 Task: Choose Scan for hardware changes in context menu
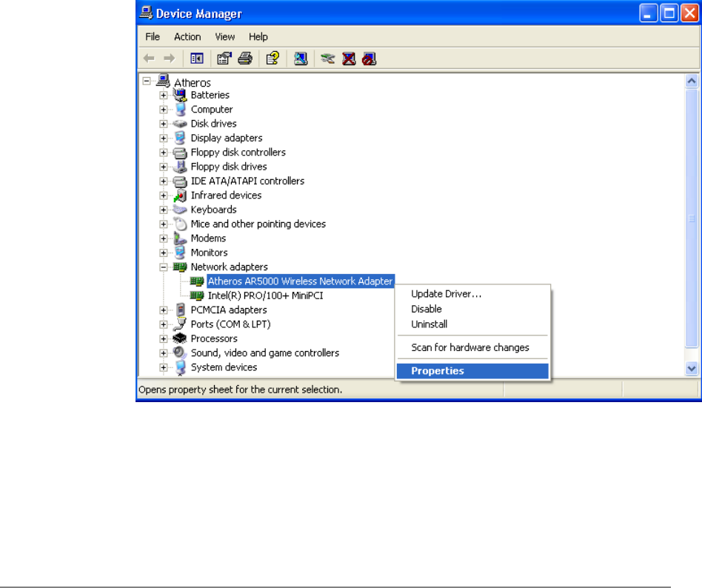click(x=472, y=347)
